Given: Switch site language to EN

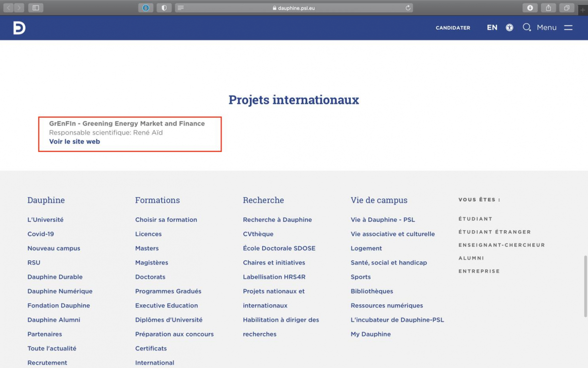Looking at the screenshot, I should coord(492,27).
